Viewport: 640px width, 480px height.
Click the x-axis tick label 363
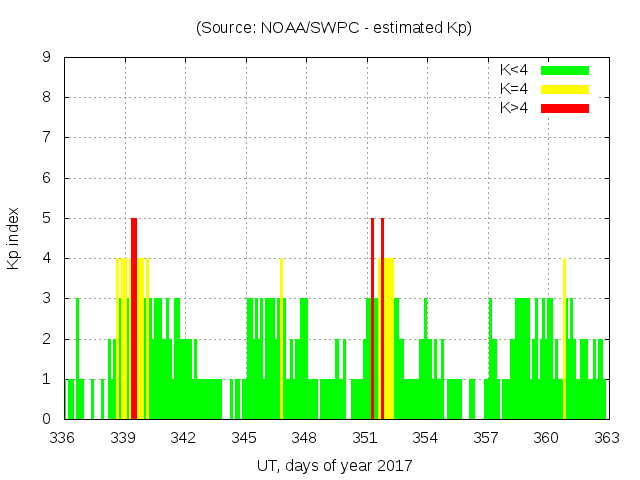click(606, 438)
